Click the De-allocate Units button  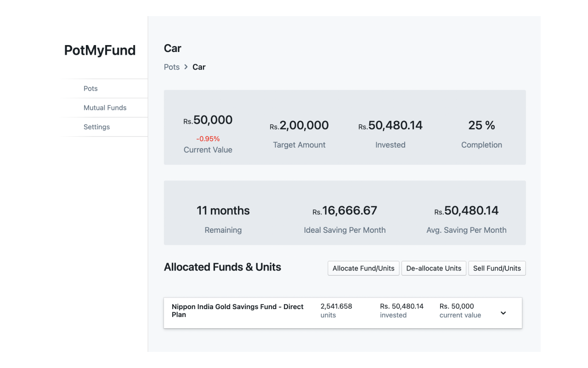tap(434, 268)
